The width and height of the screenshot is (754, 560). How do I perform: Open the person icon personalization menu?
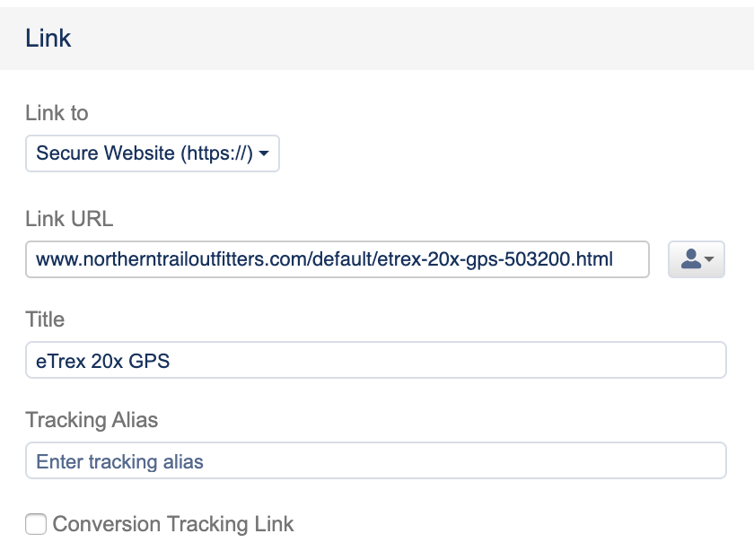[696, 259]
